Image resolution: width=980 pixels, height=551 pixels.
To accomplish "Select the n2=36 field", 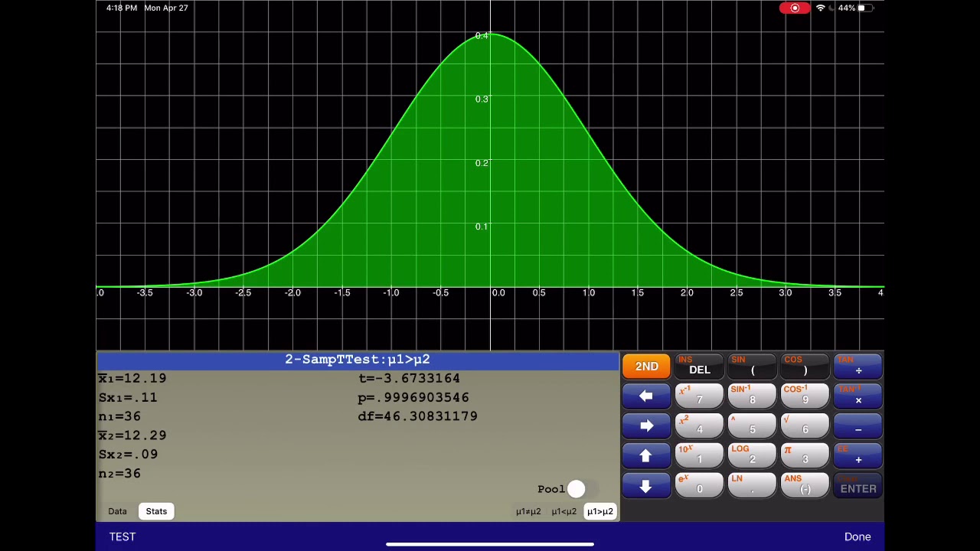I will click(x=119, y=474).
